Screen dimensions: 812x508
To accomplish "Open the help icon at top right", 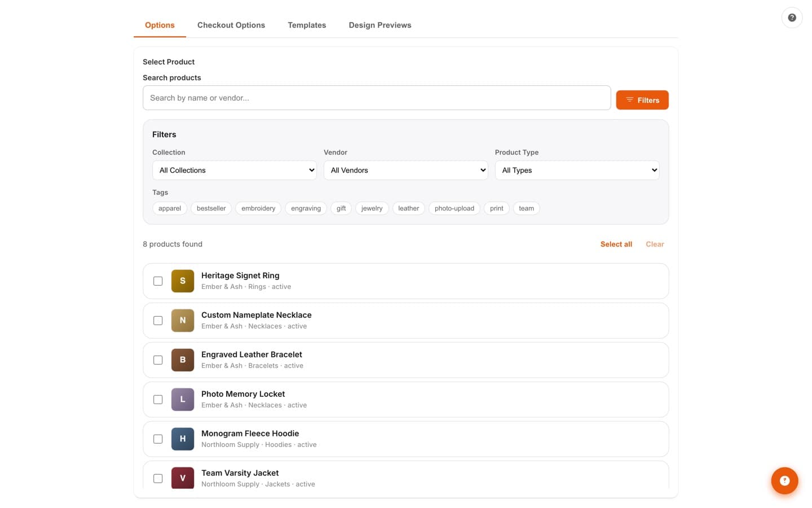I will 792,17.
